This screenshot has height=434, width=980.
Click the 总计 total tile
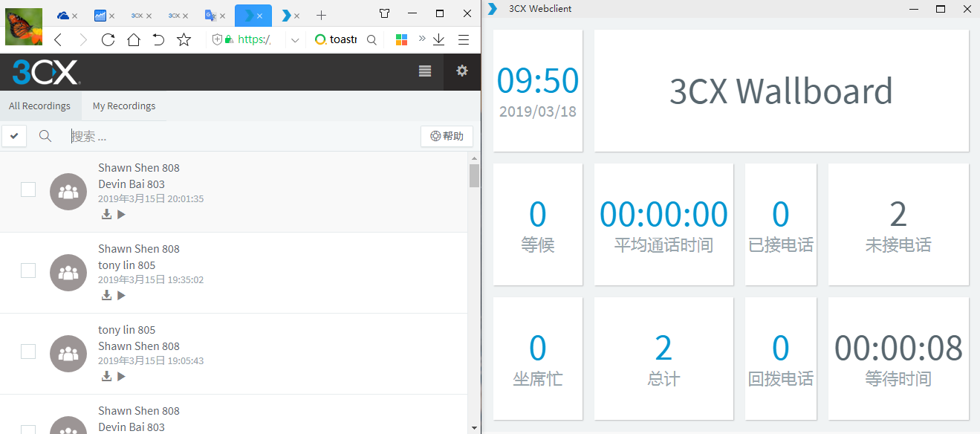tap(663, 358)
